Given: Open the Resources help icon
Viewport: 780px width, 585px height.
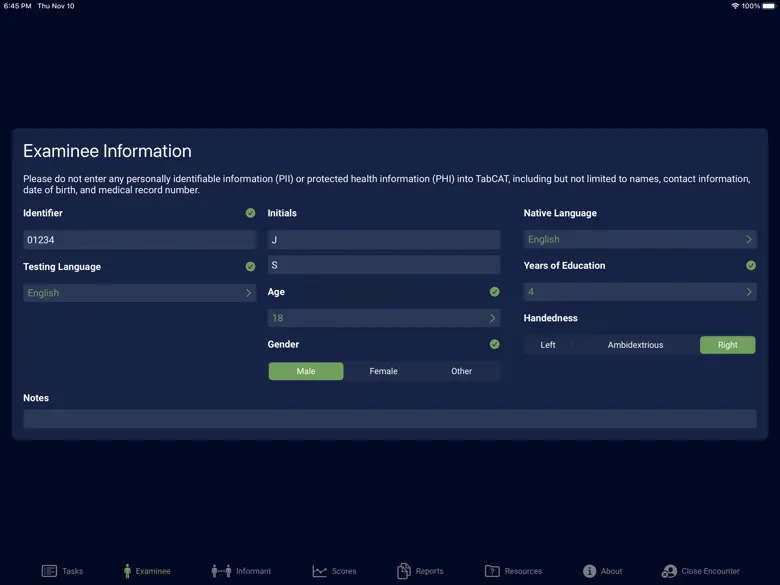Looking at the screenshot, I should (492, 571).
